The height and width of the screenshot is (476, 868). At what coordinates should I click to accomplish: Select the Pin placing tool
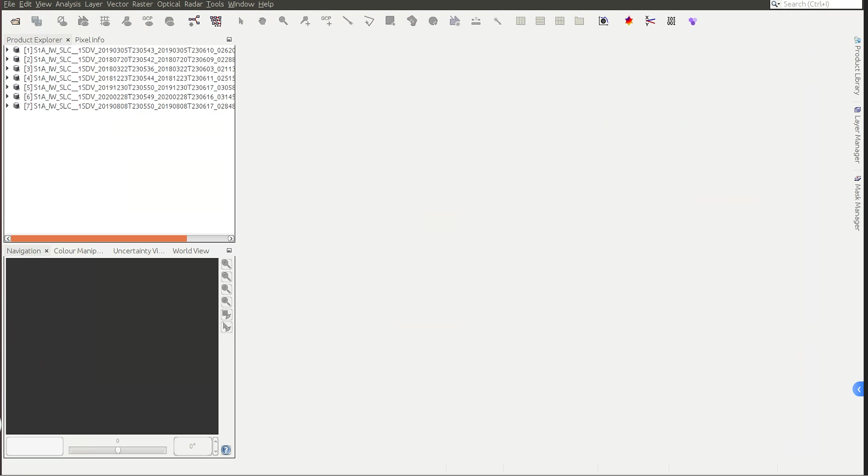[305, 21]
